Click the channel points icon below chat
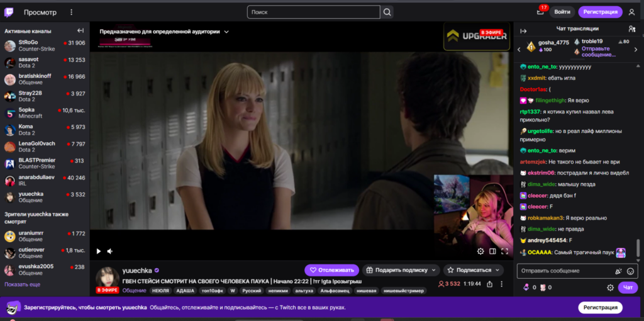 (542, 287)
